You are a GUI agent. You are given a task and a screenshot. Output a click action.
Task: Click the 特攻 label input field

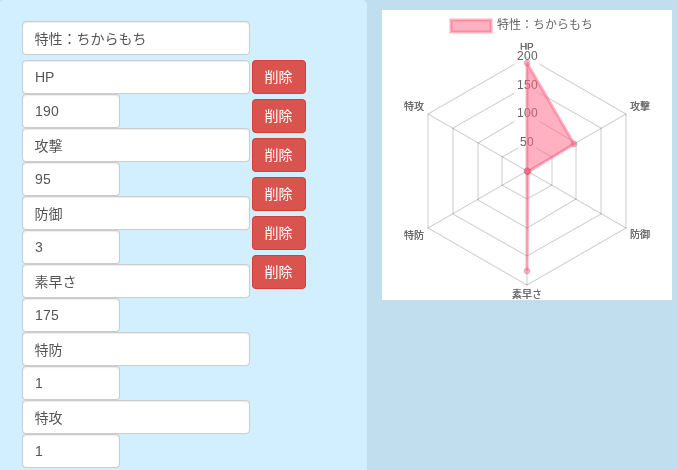136,417
